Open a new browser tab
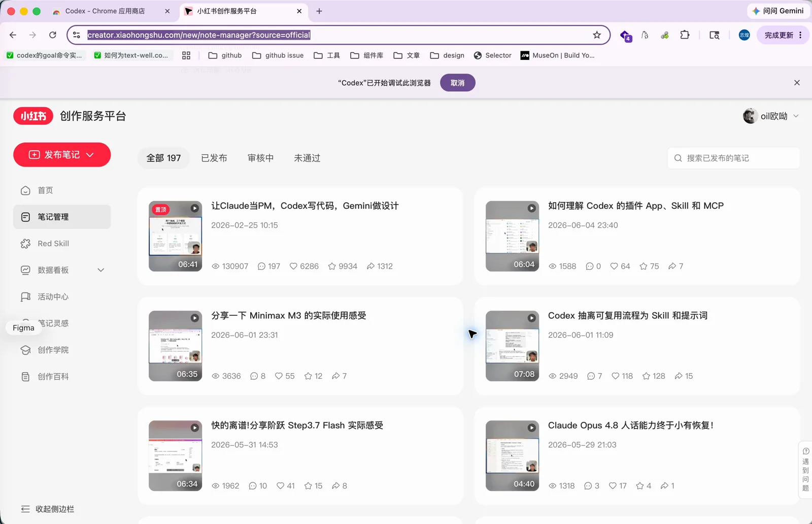This screenshot has height=524, width=812. click(319, 11)
